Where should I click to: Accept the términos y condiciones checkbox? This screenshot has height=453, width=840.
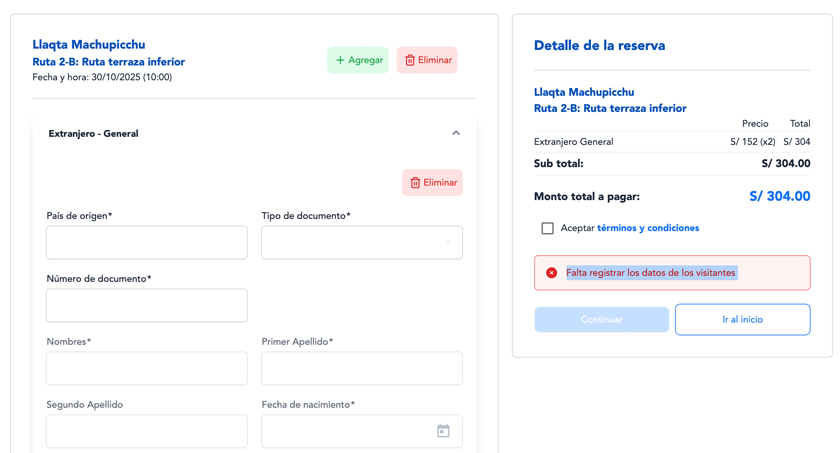pos(547,228)
